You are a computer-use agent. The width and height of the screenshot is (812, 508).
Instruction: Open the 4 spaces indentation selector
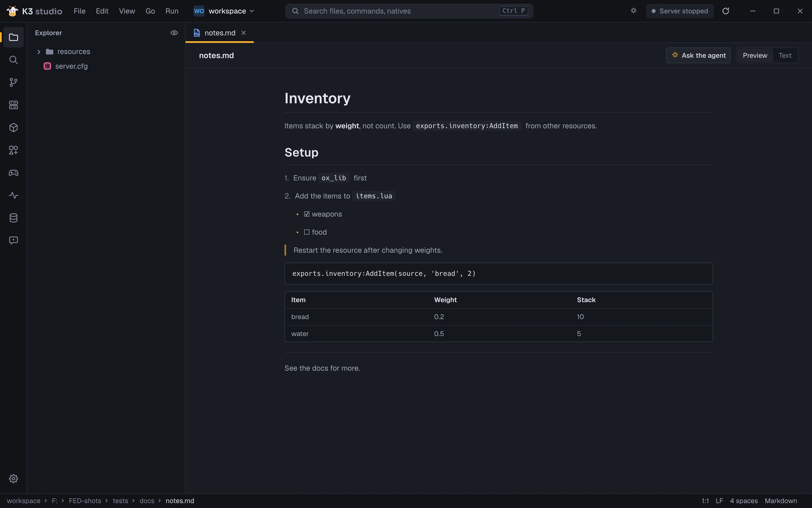click(744, 501)
